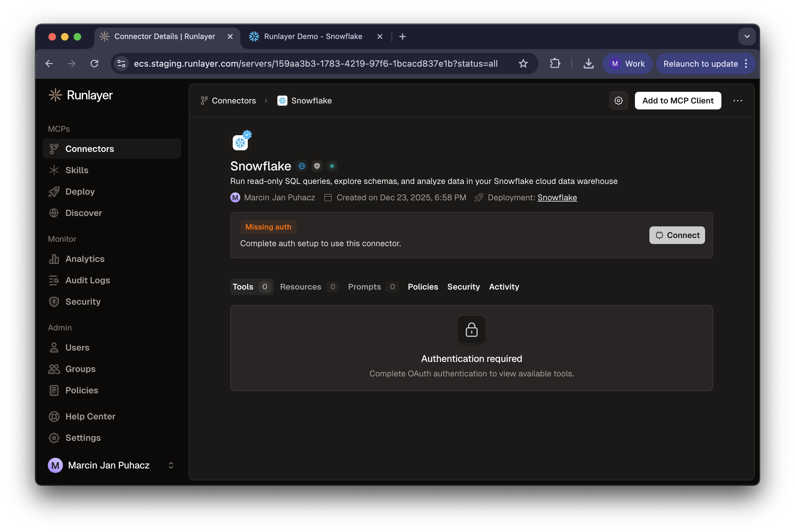Open the Deploy rocket icon
Viewport: 795px width, 532px height.
[54, 191]
